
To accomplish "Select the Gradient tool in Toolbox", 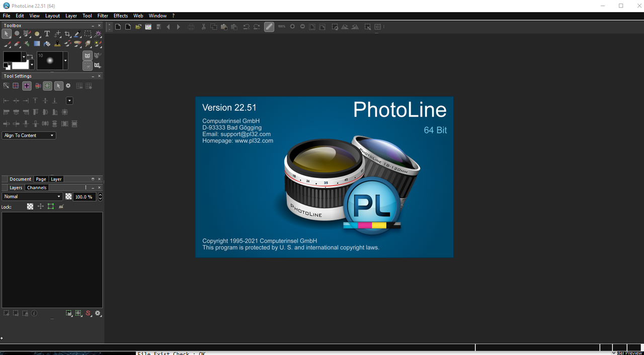I will (37, 44).
